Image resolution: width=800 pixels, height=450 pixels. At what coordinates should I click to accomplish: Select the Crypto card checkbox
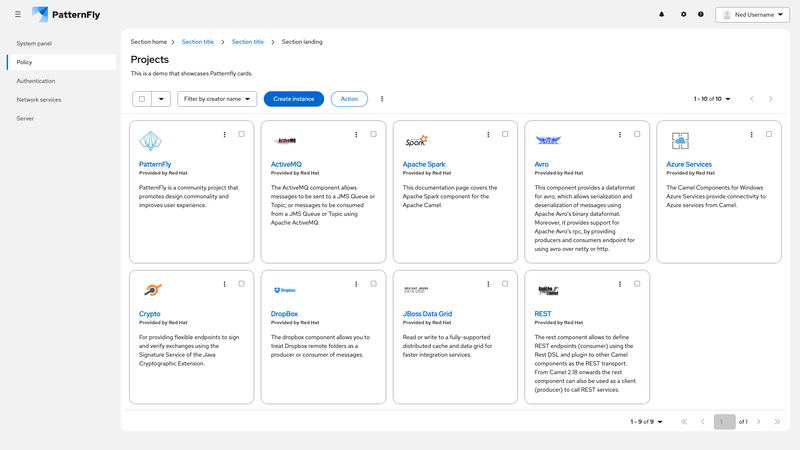(241, 284)
